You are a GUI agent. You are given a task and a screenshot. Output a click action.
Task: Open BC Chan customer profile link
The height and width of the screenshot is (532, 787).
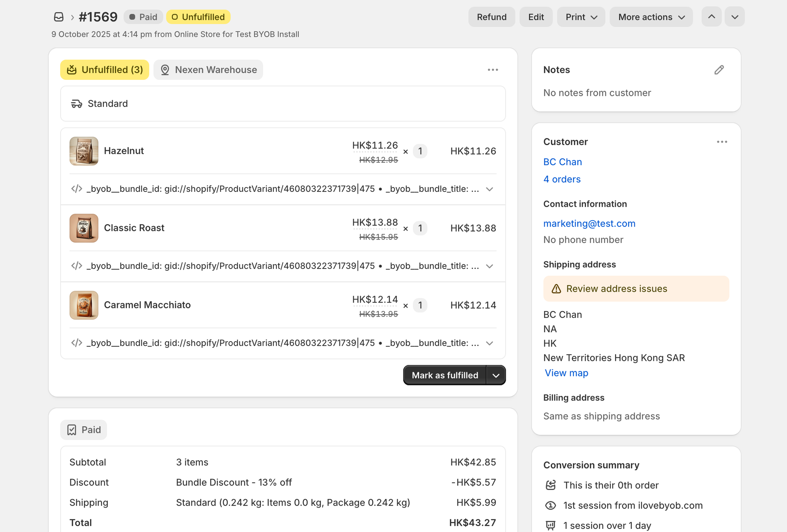coord(562,162)
